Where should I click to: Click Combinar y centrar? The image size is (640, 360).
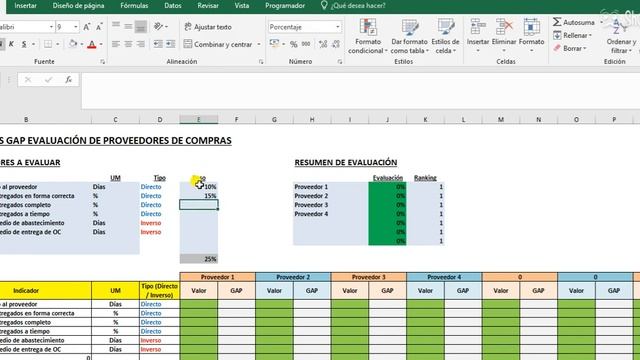218,44
